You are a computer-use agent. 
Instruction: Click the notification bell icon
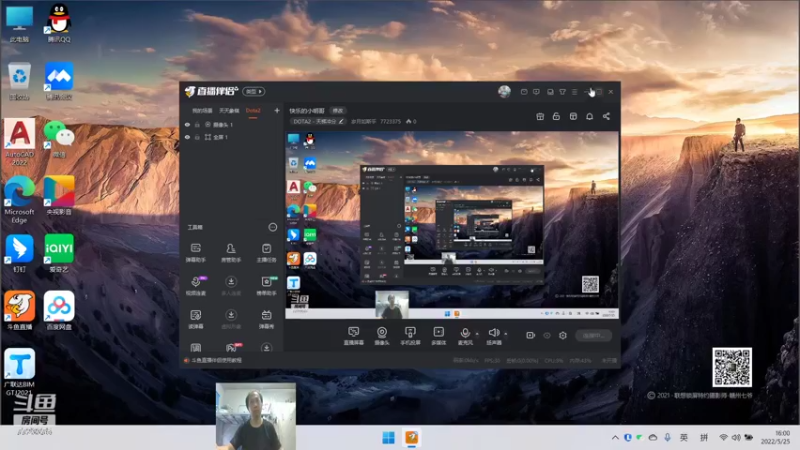pyautogui.click(x=589, y=116)
